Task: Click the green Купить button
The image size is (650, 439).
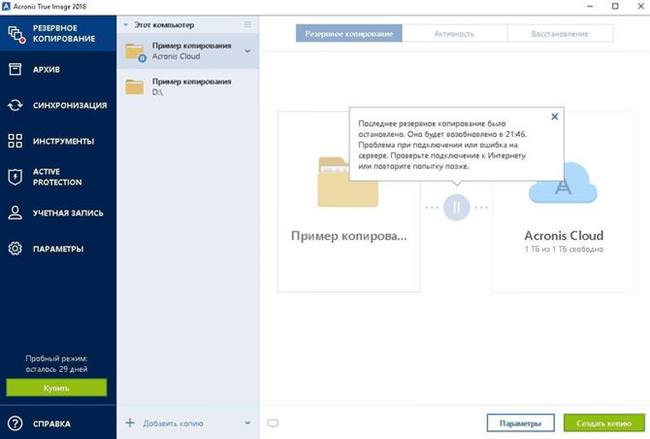Action: pos(56,388)
